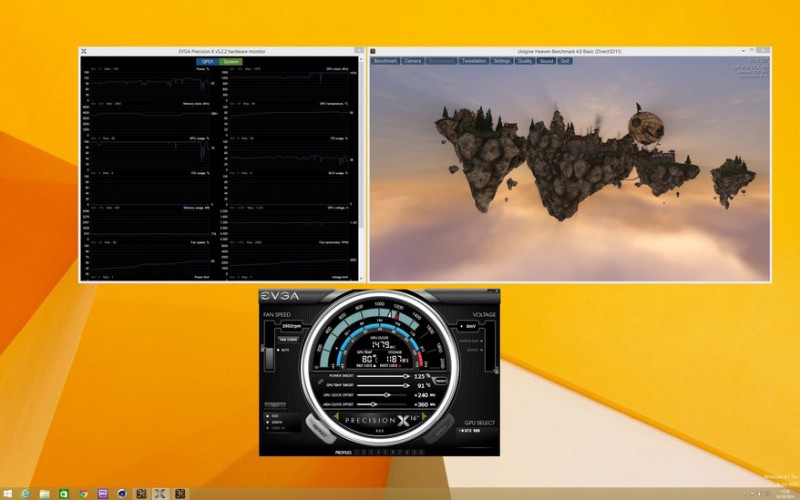Adjust the GPU Temp Target slider
The height and width of the screenshot is (500, 800).
383,386
